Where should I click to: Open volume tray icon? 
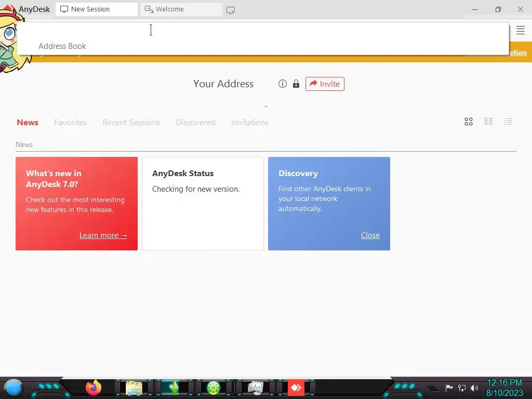pyautogui.click(x=474, y=388)
